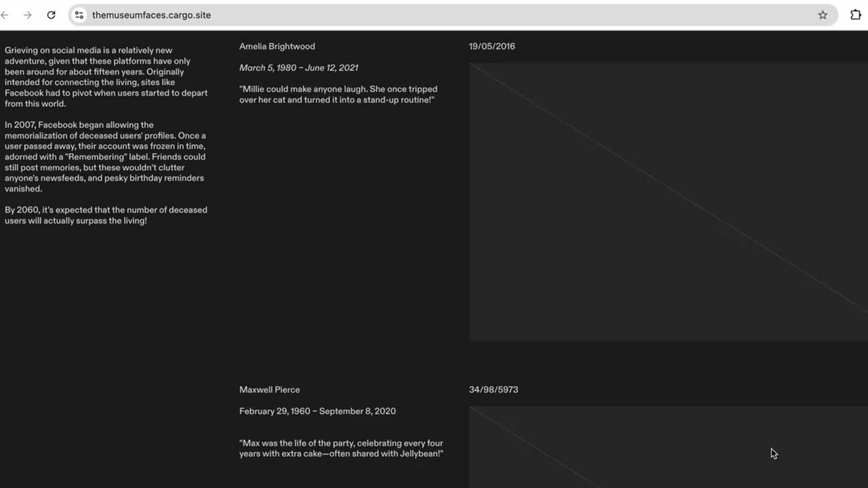Open the image placeholder under 19/05/2016
The height and width of the screenshot is (488, 868).
pyautogui.click(x=668, y=201)
